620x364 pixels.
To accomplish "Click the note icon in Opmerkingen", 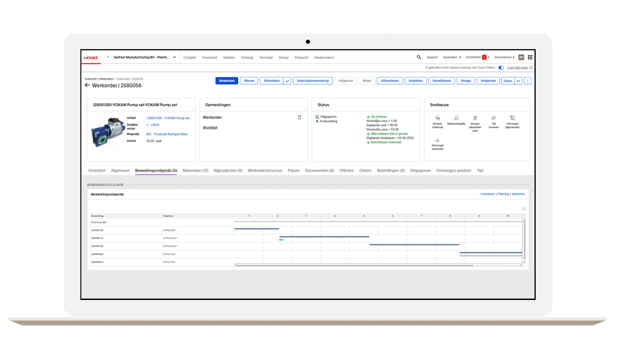I will click(299, 117).
